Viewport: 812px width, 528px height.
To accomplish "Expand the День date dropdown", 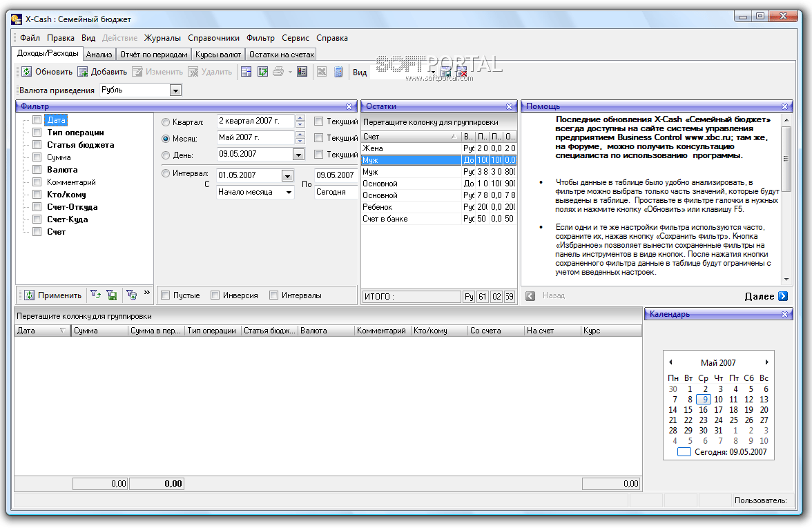I will click(298, 155).
